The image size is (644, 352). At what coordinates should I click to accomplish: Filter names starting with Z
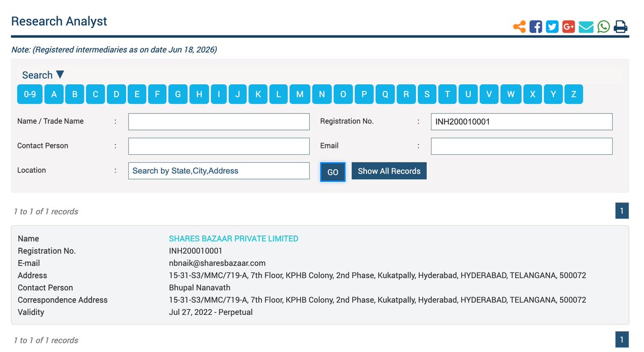[574, 94]
